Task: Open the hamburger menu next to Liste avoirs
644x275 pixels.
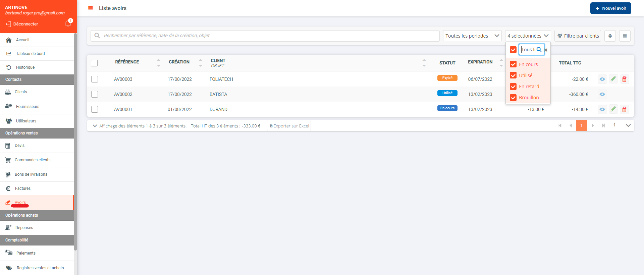Action: (x=90, y=8)
